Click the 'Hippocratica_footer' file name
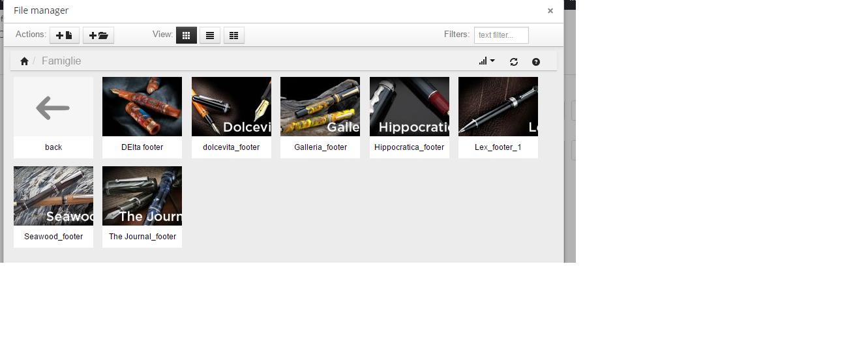Screen dimensions: 868x354 tap(410, 147)
